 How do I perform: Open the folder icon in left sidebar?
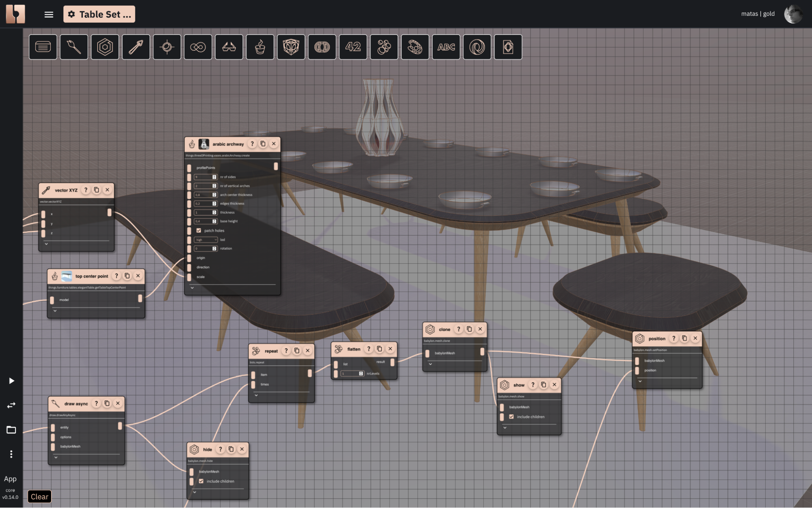11,430
